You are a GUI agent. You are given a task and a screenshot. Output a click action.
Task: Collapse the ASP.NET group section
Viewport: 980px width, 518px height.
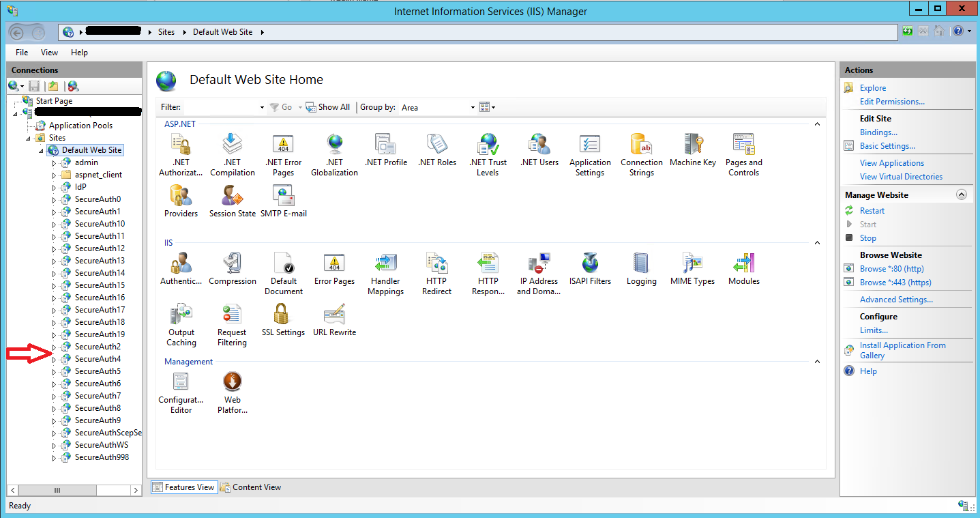(x=817, y=124)
